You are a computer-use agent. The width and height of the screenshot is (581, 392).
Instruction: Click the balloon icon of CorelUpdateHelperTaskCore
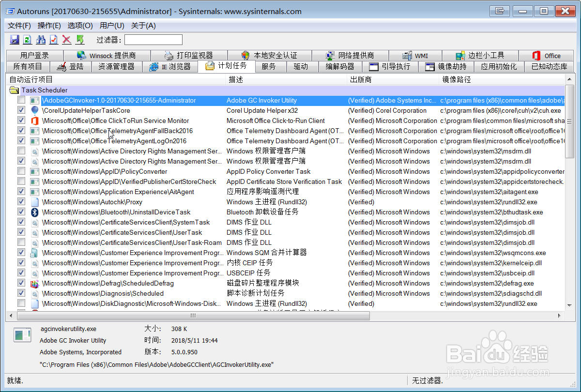pyautogui.click(x=35, y=110)
